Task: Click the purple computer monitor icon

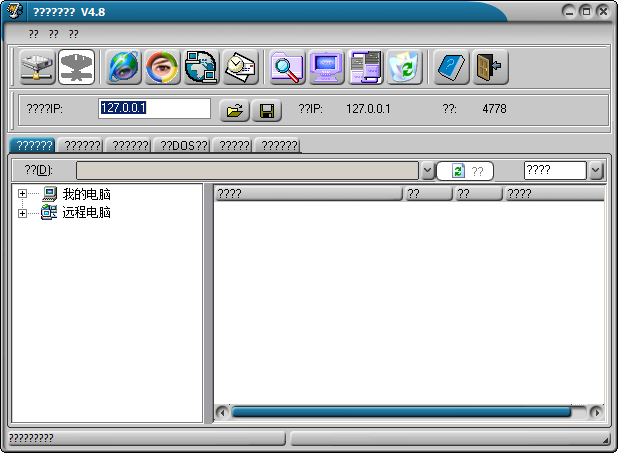Action: [x=327, y=67]
